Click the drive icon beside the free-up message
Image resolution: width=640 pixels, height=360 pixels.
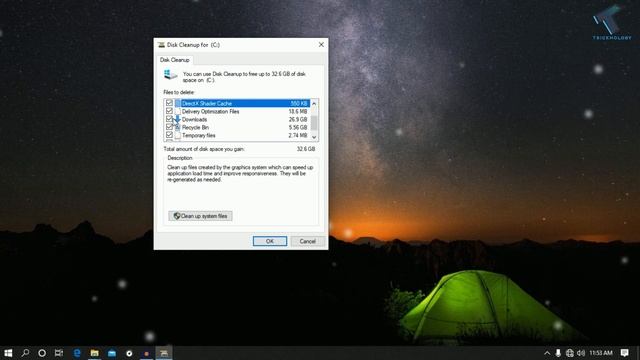click(170, 75)
